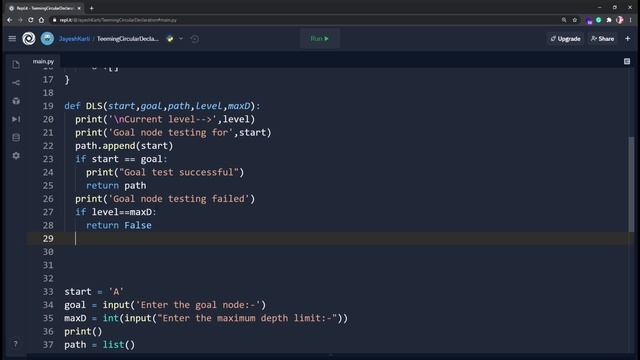Open the JayeshKarli profile link
Screen dimensions: 640x360
pos(74,39)
